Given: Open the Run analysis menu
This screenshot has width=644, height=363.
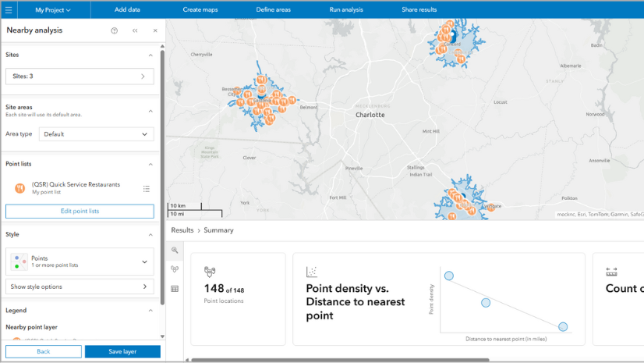Looking at the screenshot, I should click(x=346, y=9).
